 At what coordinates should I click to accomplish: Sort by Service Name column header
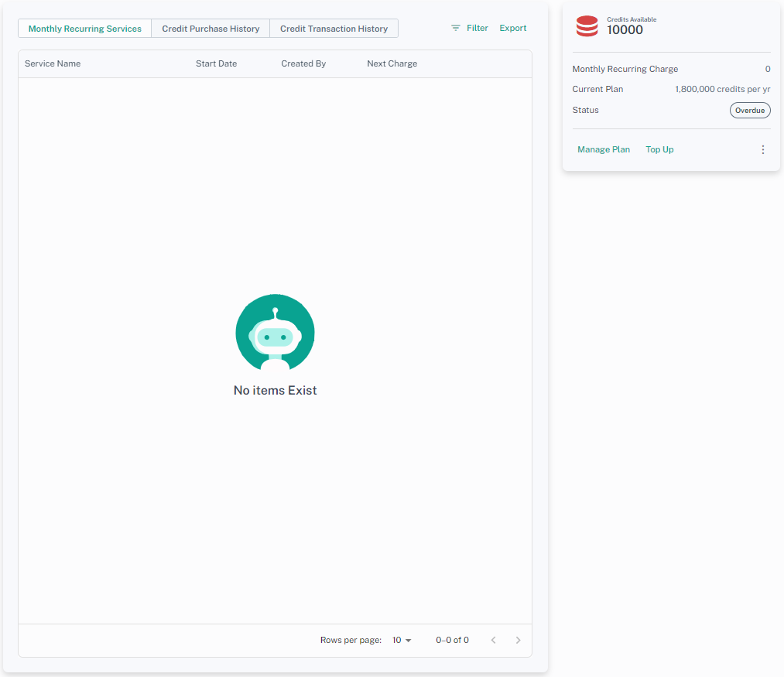coord(53,63)
